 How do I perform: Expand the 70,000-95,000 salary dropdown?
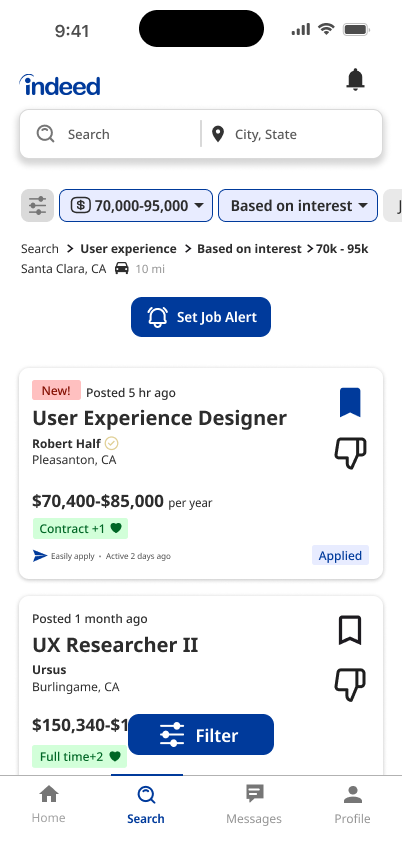point(136,205)
